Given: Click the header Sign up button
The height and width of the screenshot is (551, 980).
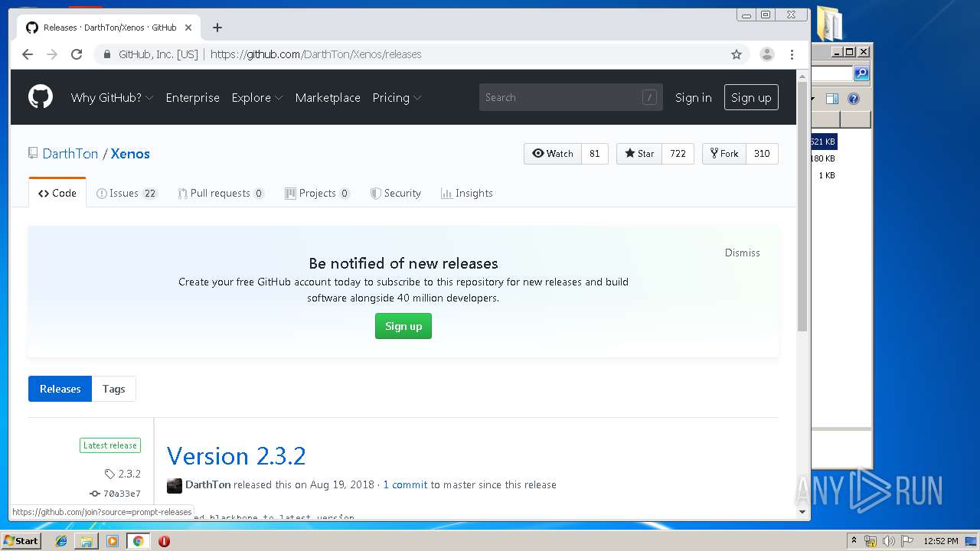Looking at the screenshot, I should tap(751, 97).
